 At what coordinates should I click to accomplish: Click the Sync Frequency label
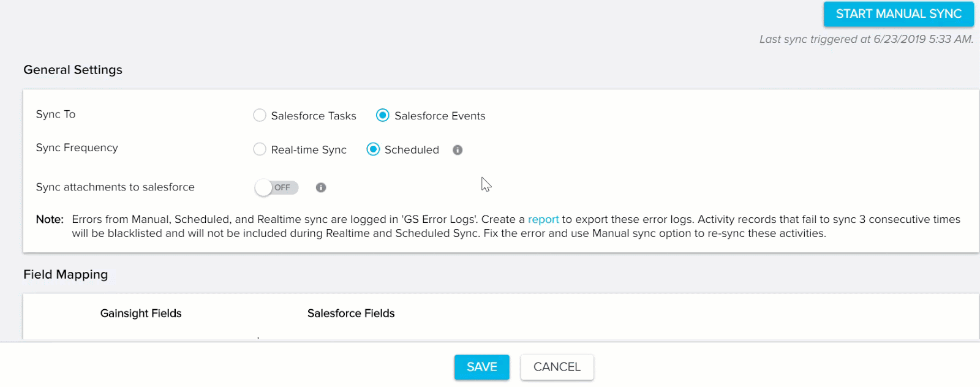tap(77, 148)
